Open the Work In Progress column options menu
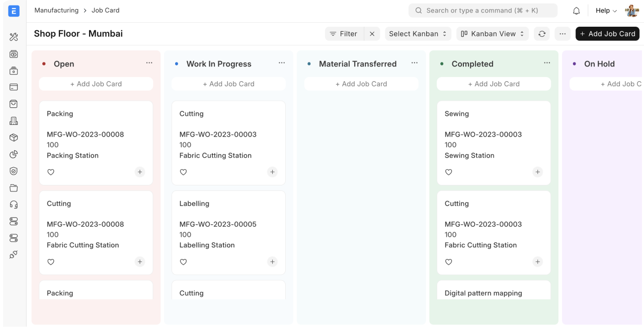The width and height of the screenshot is (644, 327). [282, 63]
